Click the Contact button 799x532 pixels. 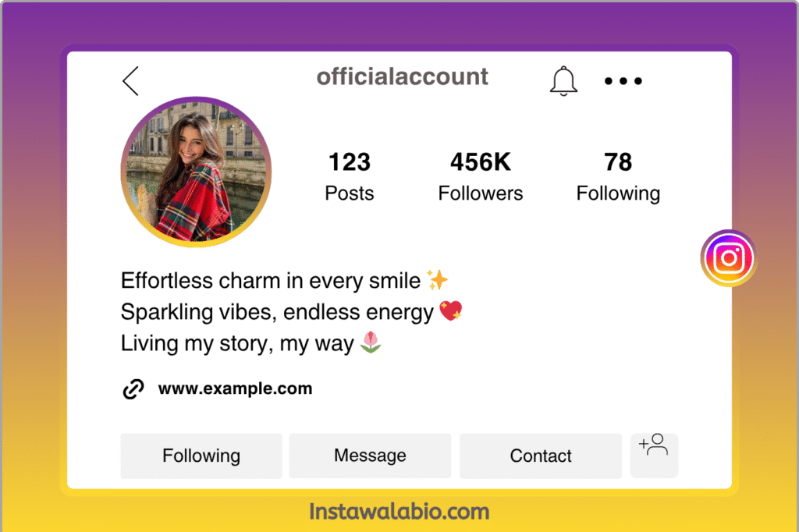tap(541, 456)
